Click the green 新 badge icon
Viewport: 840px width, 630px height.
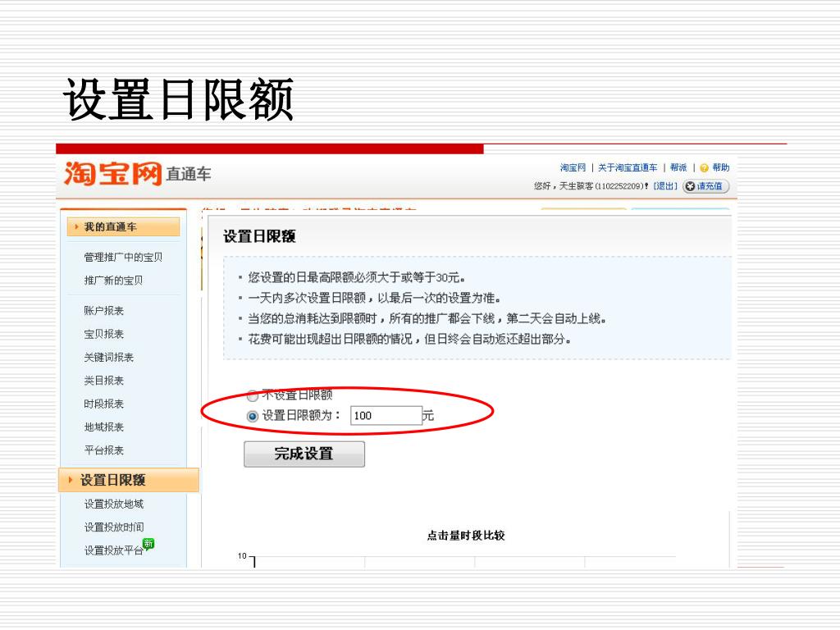point(148,544)
